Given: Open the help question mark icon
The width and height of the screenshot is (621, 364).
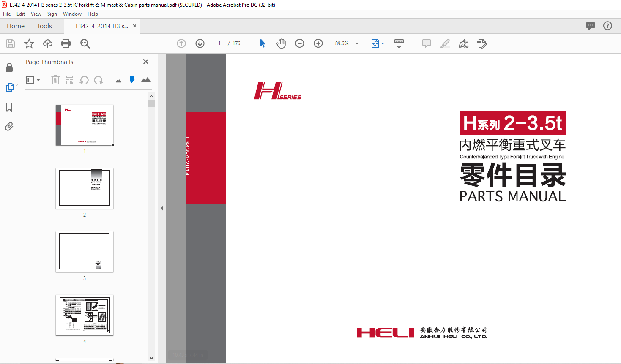Looking at the screenshot, I should tap(607, 26).
